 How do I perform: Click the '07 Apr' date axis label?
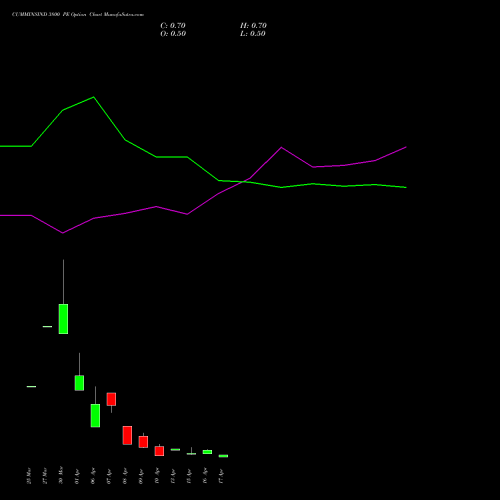[x=109, y=476]
